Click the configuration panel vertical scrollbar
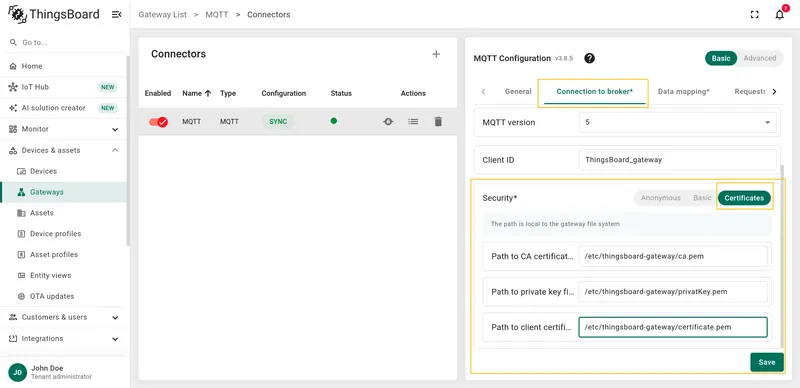This screenshot has height=388, width=800. pyautogui.click(x=782, y=255)
